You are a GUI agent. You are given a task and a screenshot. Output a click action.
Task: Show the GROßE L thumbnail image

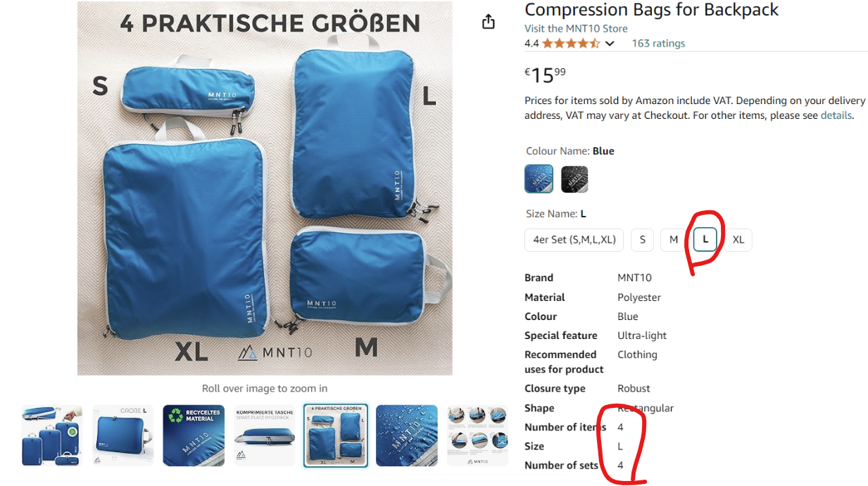pyautogui.click(x=122, y=435)
